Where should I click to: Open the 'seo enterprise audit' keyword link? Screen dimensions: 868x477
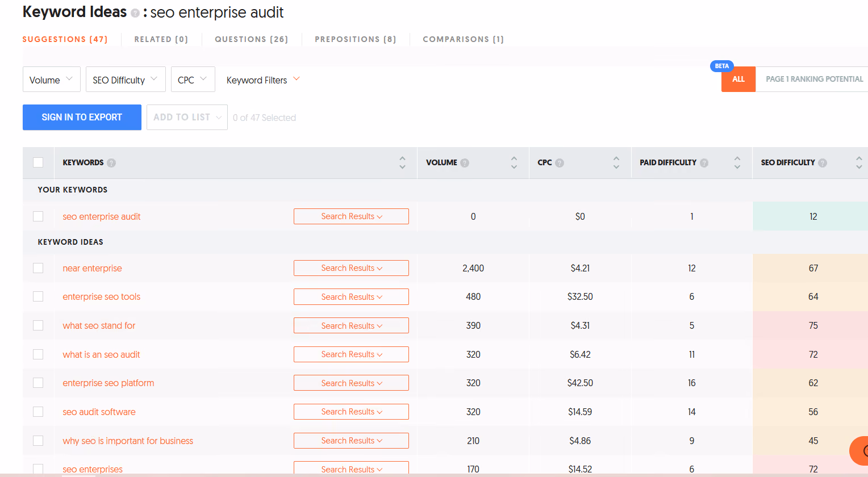[x=102, y=216]
